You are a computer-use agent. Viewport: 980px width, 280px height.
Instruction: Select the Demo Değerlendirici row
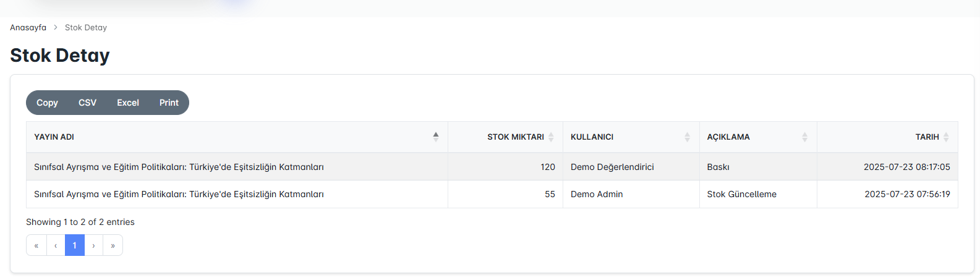pos(612,167)
